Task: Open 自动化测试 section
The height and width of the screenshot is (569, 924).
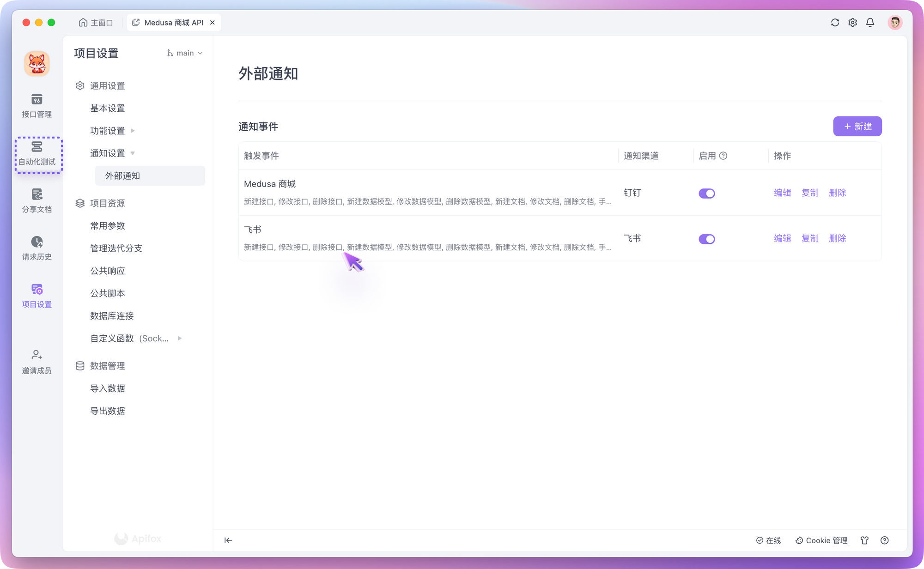Action: tap(37, 154)
